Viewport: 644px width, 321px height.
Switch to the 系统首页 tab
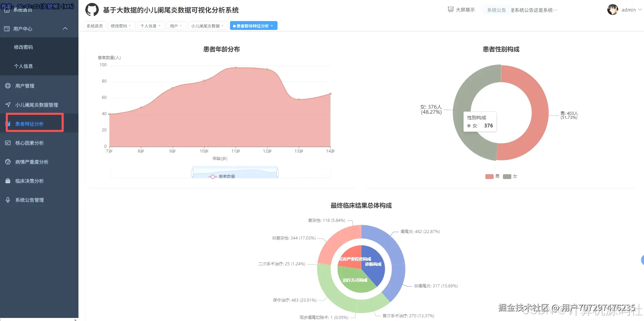coord(94,25)
